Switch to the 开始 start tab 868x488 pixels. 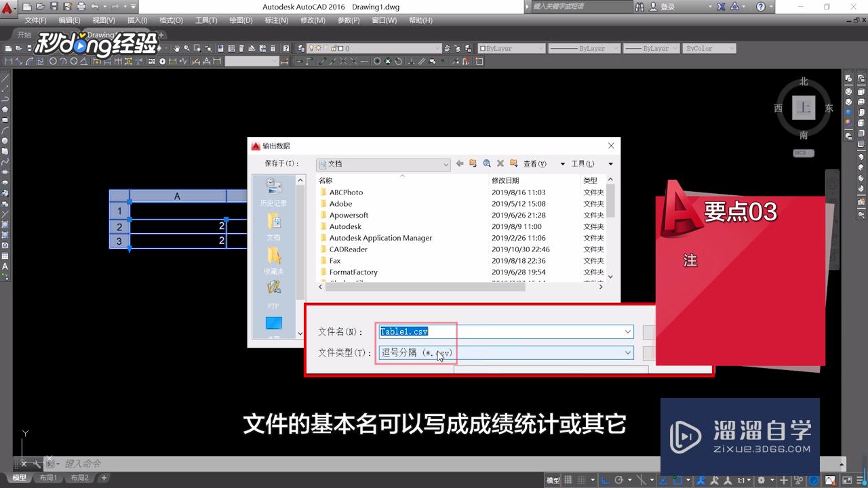tap(24, 35)
